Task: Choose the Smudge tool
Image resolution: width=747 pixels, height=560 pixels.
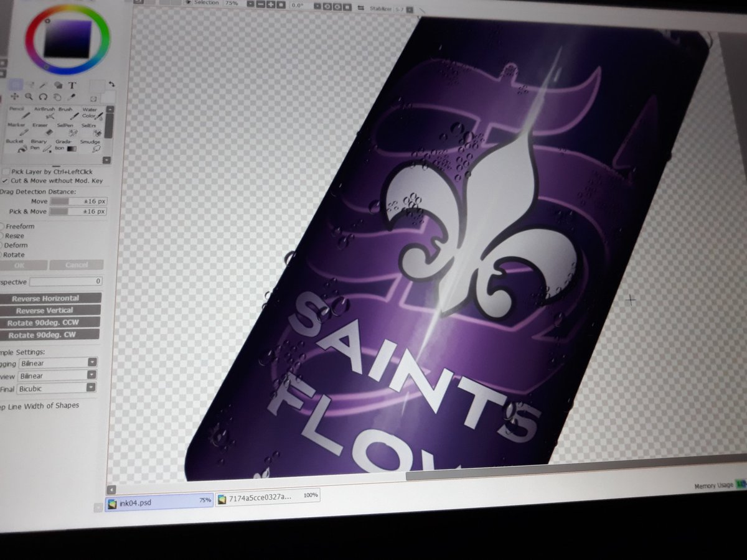Action: 91,145
